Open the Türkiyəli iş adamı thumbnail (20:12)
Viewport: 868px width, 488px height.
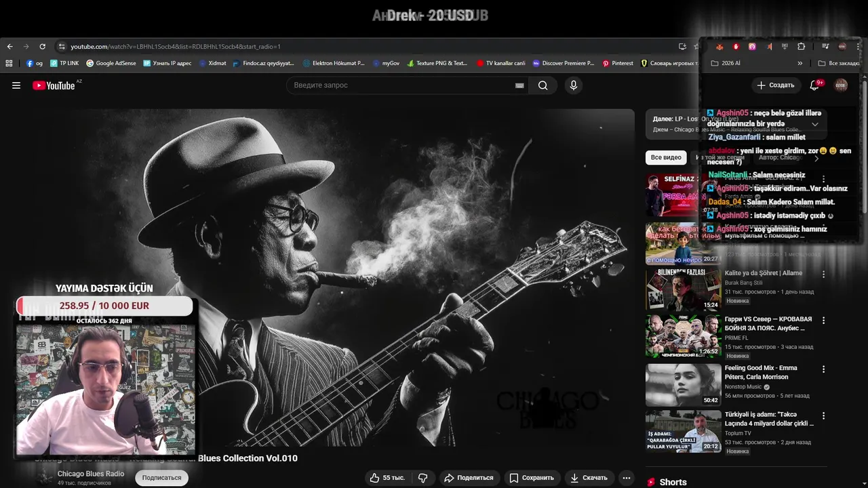(x=683, y=430)
